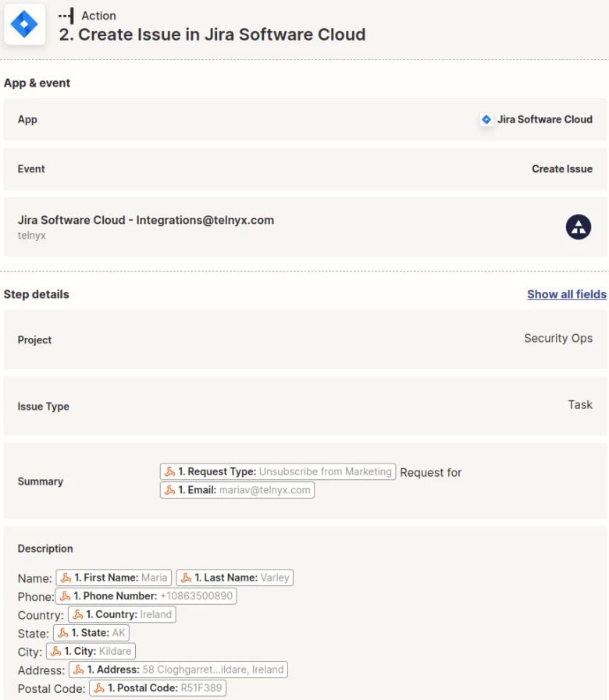Image resolution: width=609 pixels, height=700 pixels.
Task: Click webhook icon in Phone Number pill
Action: click(66, 596)
